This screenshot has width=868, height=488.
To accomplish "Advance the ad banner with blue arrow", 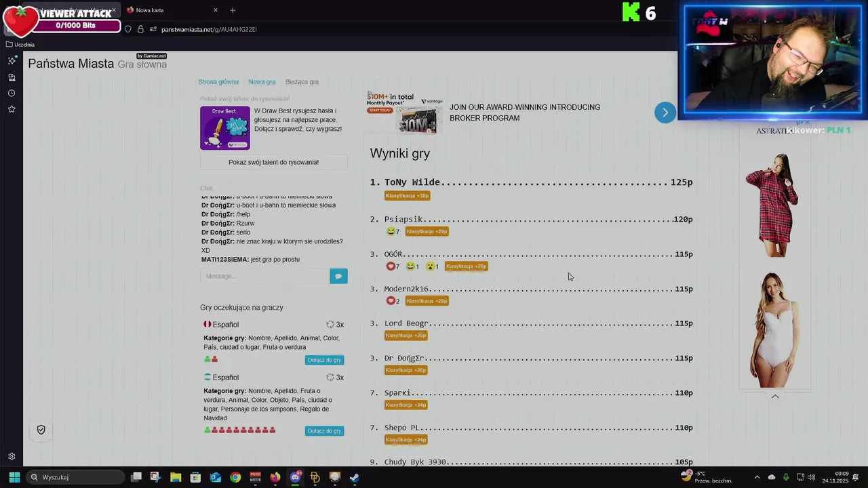I will 665,113.
